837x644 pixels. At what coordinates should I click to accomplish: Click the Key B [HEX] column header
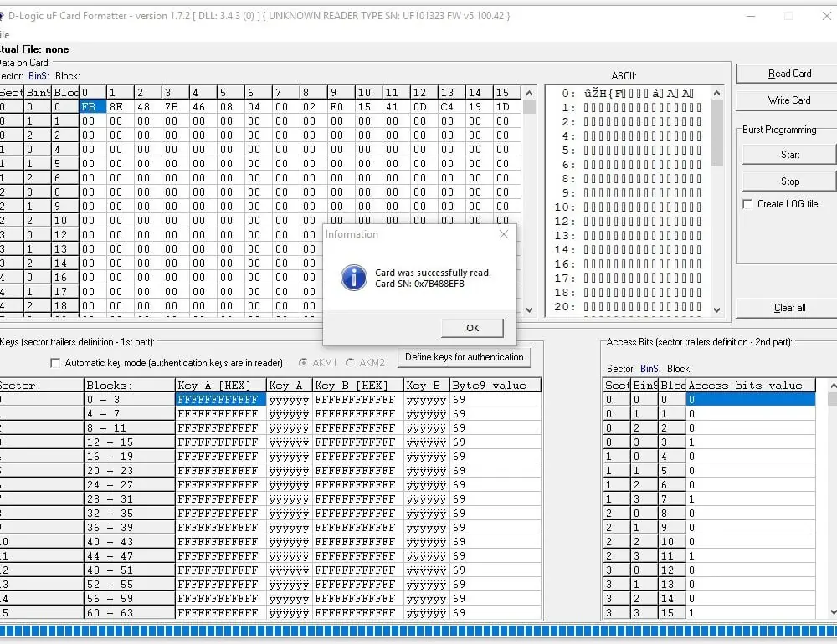point(358,386)
